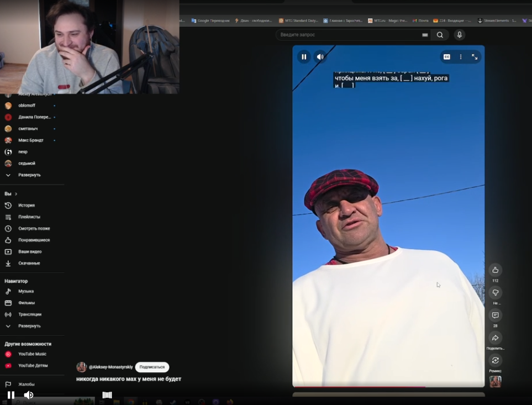532x405 pixels.
Task: Click the bars icon in outer player controls
Action: pyautogui.click(x=107, y=395)
